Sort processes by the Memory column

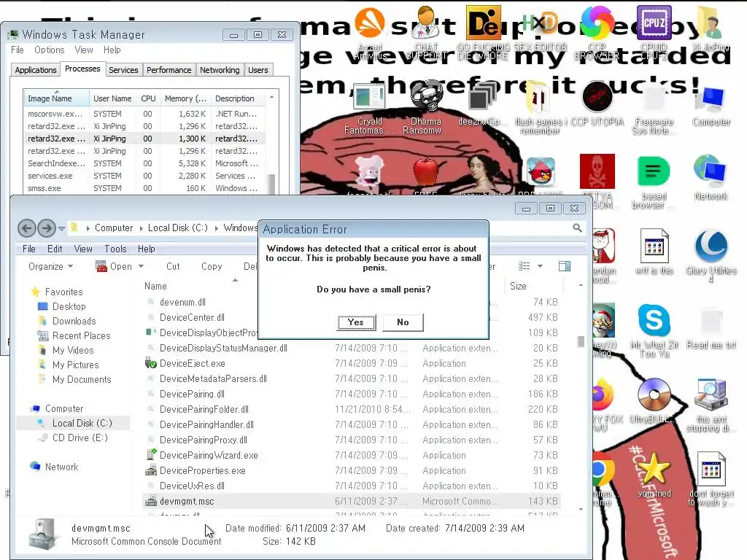186,98
